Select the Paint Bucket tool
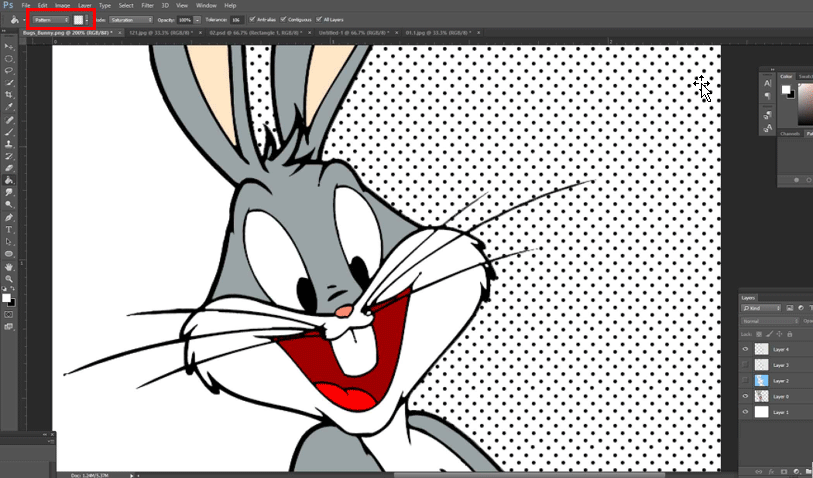Image resolution: width=813 pixels, height=478 pixels. (9, 180)
